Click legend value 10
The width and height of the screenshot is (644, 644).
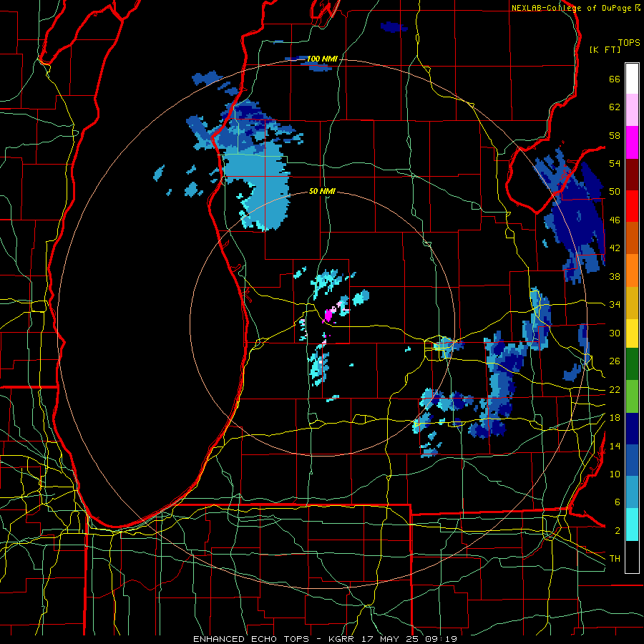(615, 474)
